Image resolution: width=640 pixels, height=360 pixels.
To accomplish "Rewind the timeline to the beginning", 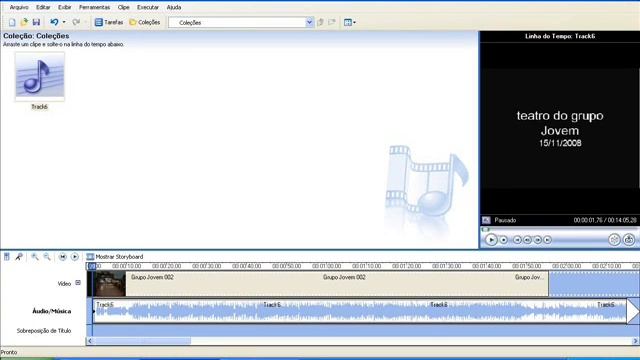I will pos(62,257).
